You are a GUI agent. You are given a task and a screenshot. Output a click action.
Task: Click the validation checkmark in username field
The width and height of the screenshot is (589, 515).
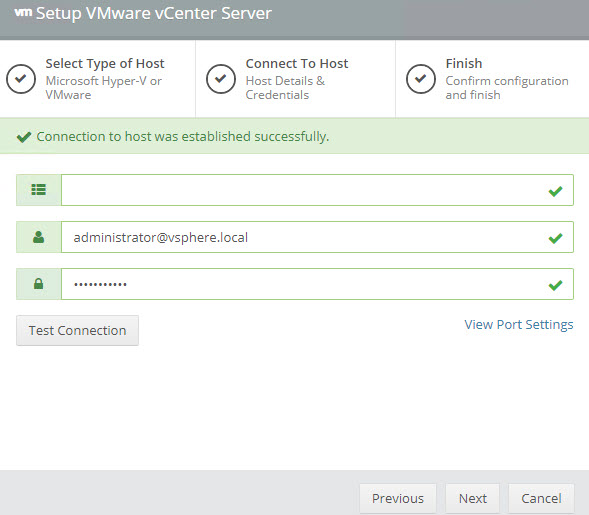click(x=555, y=238)
